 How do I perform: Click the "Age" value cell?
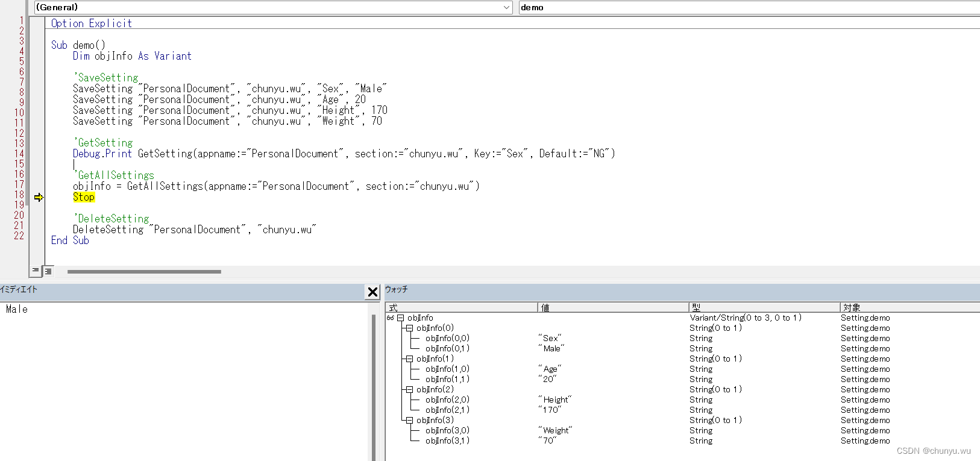point(550,369)
